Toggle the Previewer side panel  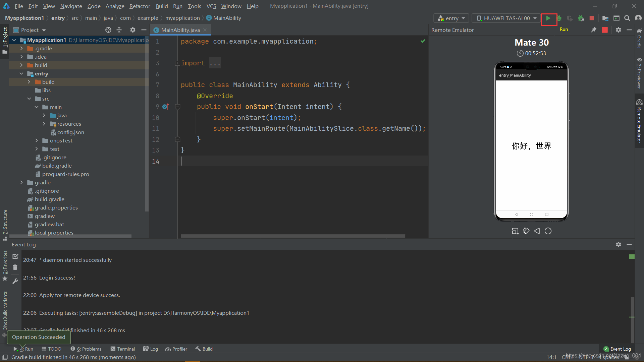639,73
